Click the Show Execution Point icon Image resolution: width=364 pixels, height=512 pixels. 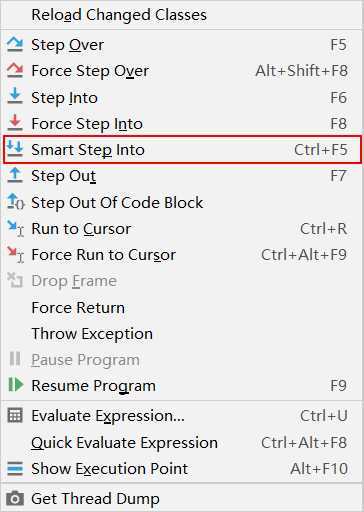15,468
